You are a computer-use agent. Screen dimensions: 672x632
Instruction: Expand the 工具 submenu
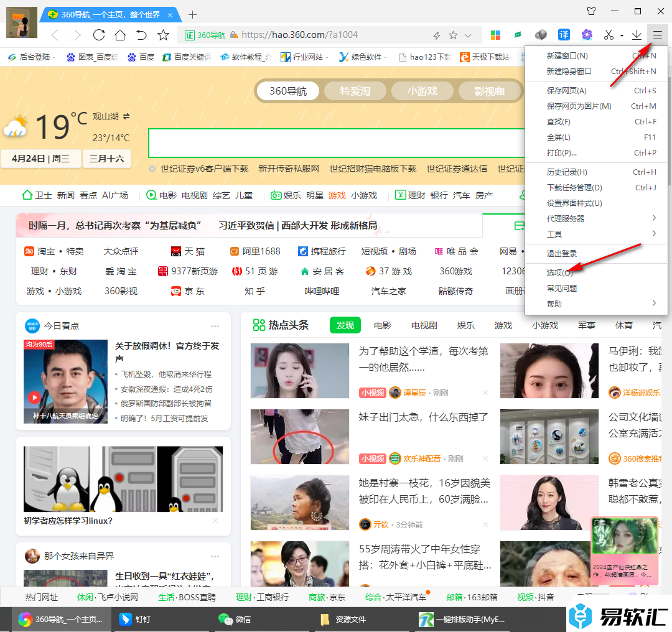(x=597, y=234)
